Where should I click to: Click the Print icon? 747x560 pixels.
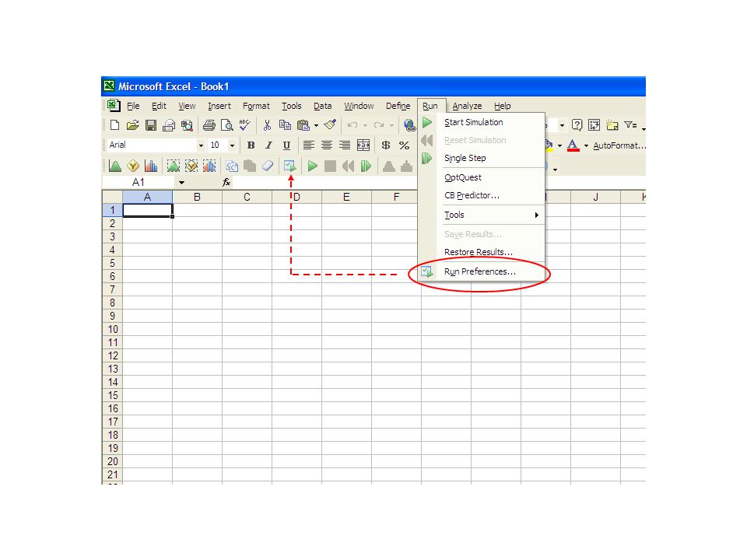(209, 125)
